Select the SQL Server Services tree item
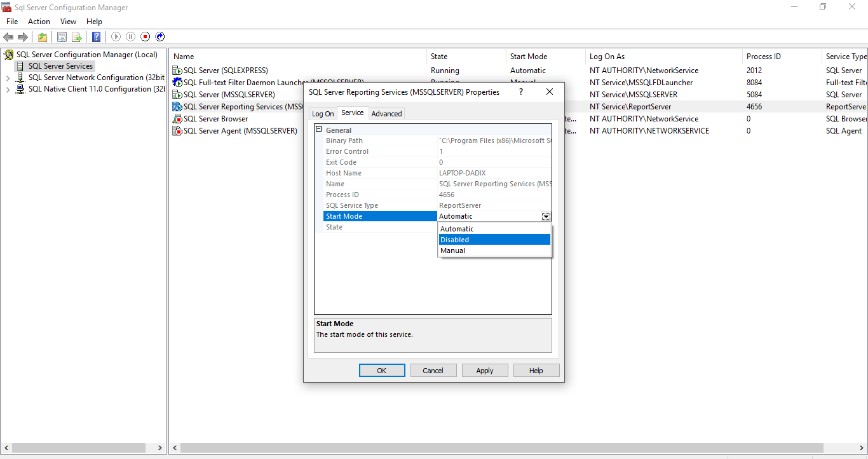The image size is (868, 459). tap(60, 66)
